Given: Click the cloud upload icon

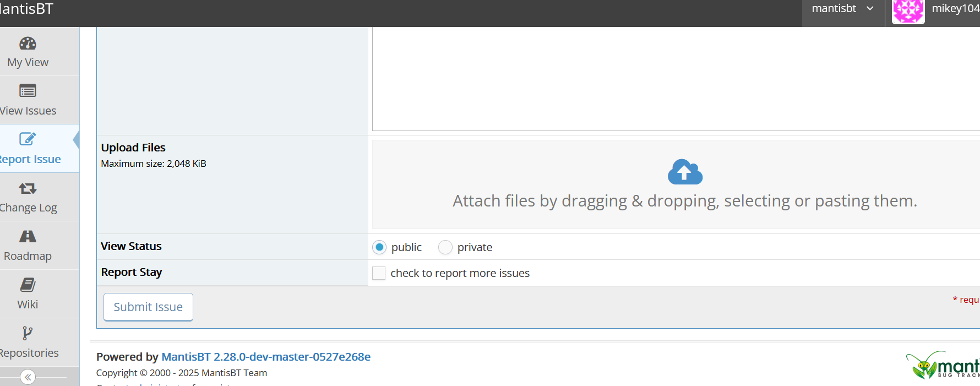Looking at the screenshot, I should pos(685,172).
